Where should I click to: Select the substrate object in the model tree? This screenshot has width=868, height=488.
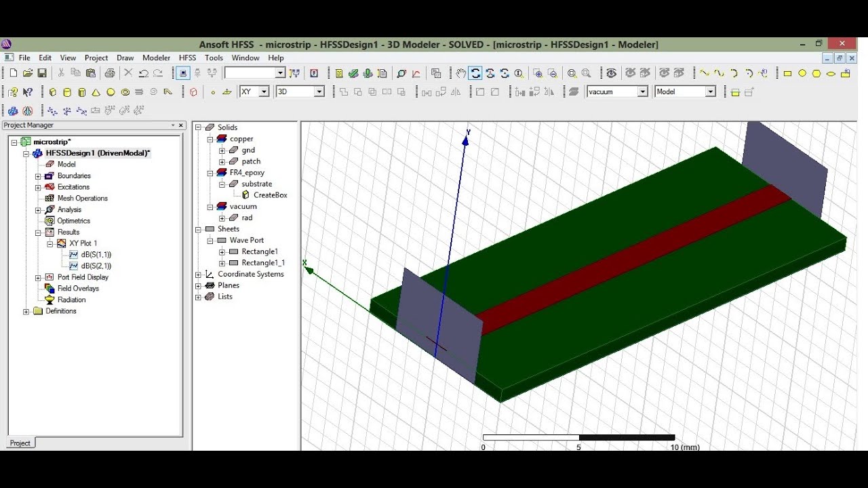[256, 184]
